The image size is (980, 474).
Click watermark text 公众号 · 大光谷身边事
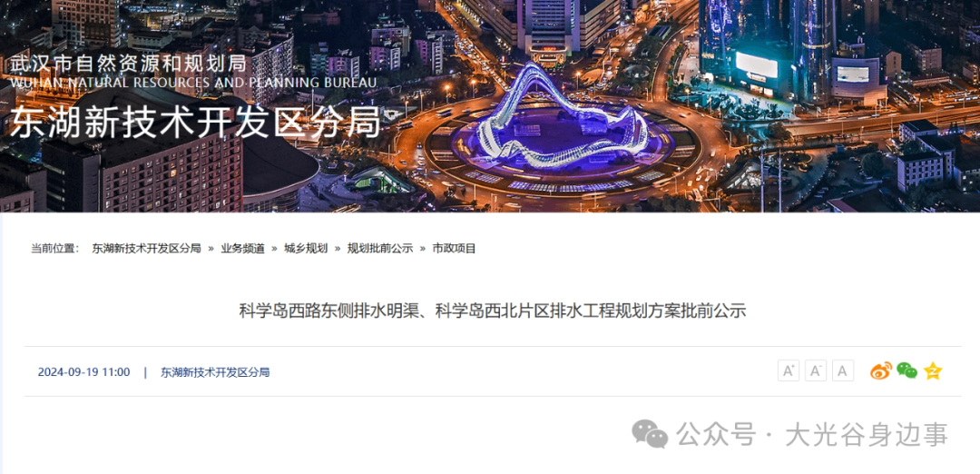[x=812, y=434]
